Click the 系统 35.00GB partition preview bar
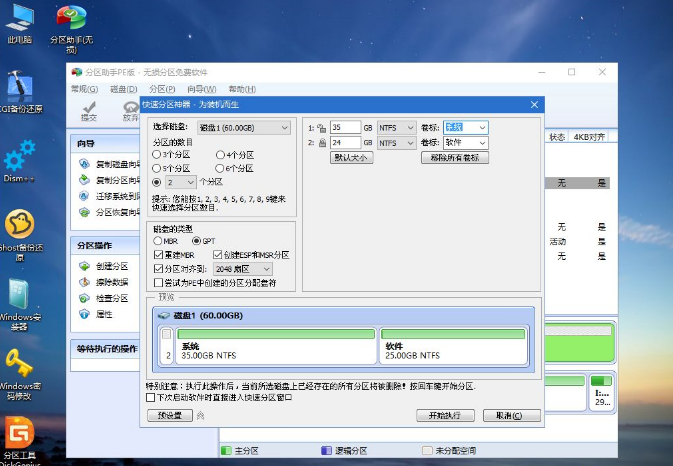Image resolution: width=673 pixels, height=466 pixels. coord(277,345)
